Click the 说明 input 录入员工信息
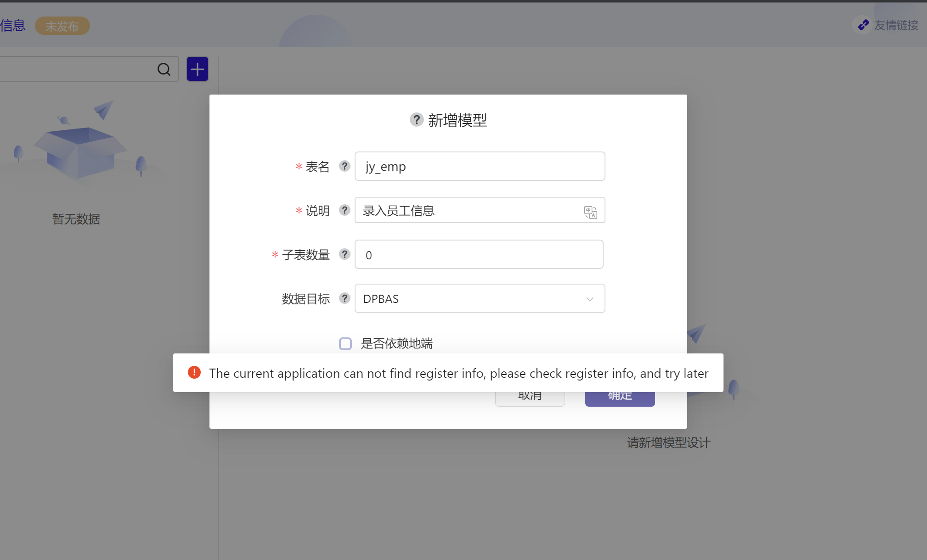This screenshot has width=927, height=560. tap(480, 210)
